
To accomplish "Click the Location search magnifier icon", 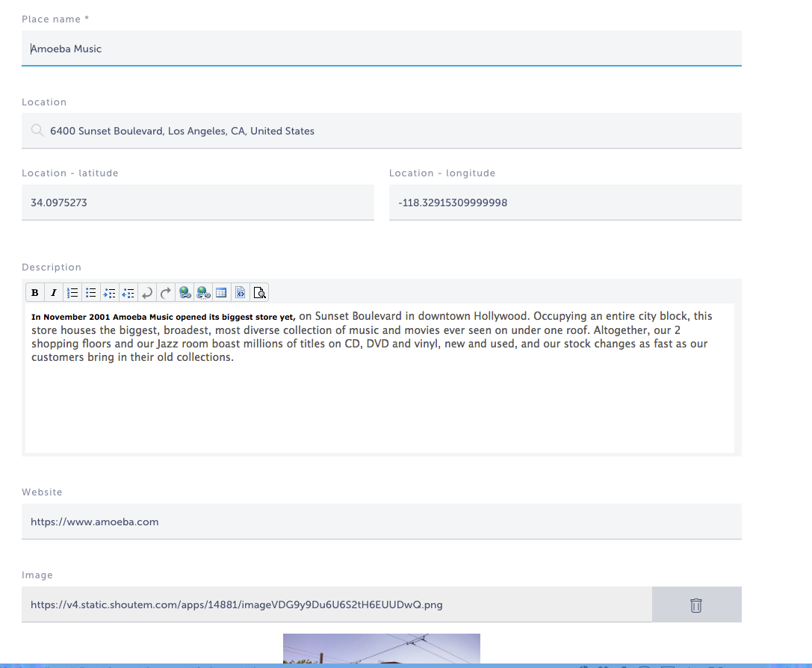I will click(37, 130).
